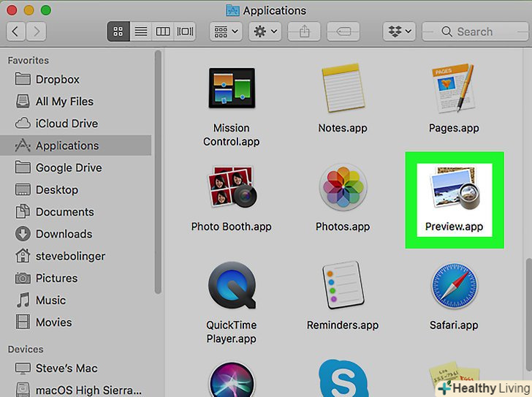Open the Siri app icon
532x397 pixels.
click(x=232, y=379)
